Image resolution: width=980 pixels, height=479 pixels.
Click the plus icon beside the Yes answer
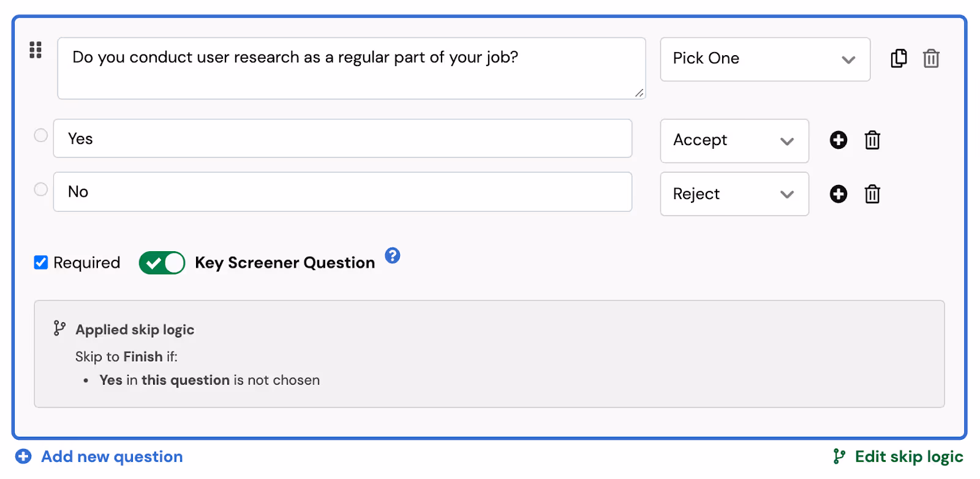(x=838, y=140)
